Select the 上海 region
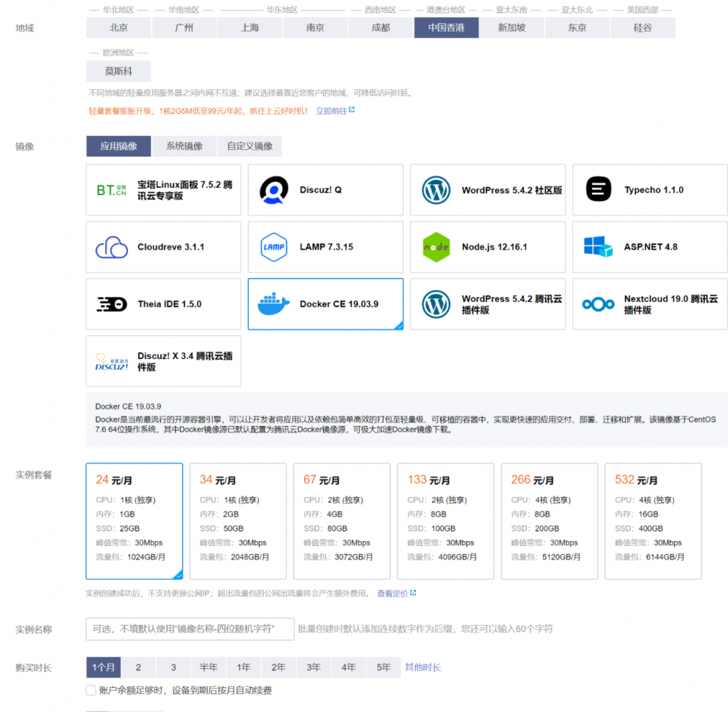The image size is (728, 712). 249,28
